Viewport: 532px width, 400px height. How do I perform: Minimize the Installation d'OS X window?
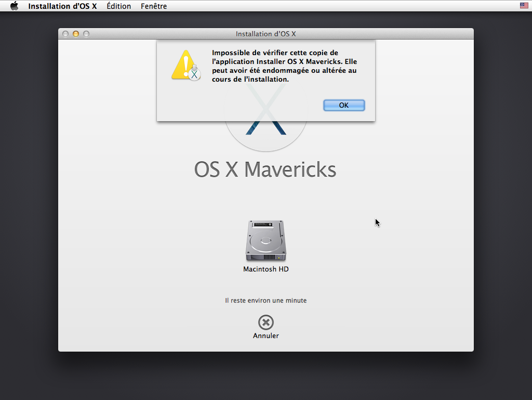pyautogui.click(x=76, y=34)
